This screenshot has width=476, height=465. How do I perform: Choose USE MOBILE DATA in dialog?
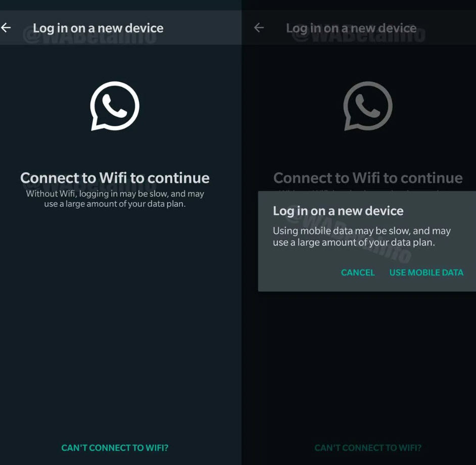(x=426, y=272)
